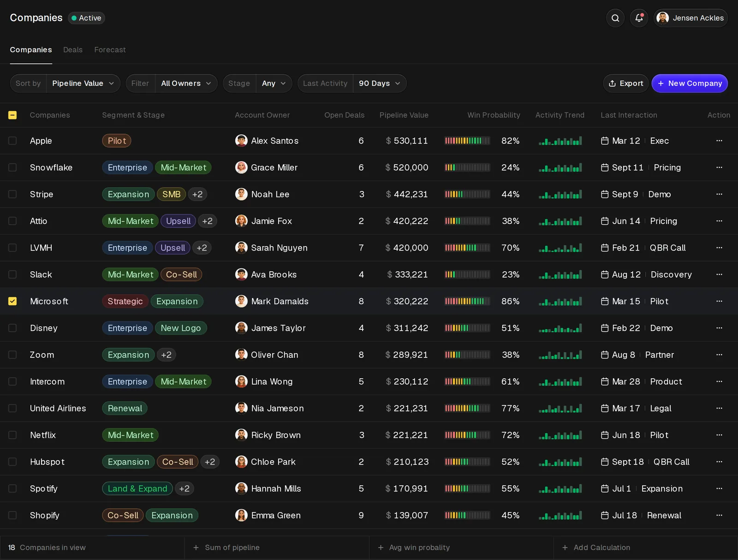
Task: Click the plus icon next to Avg win probality
Action: point(381,548)
